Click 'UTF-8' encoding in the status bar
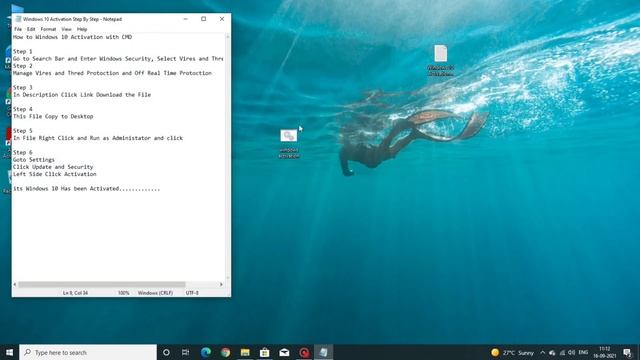Screen dimensions: 640x360 click(x=192, y=293)
